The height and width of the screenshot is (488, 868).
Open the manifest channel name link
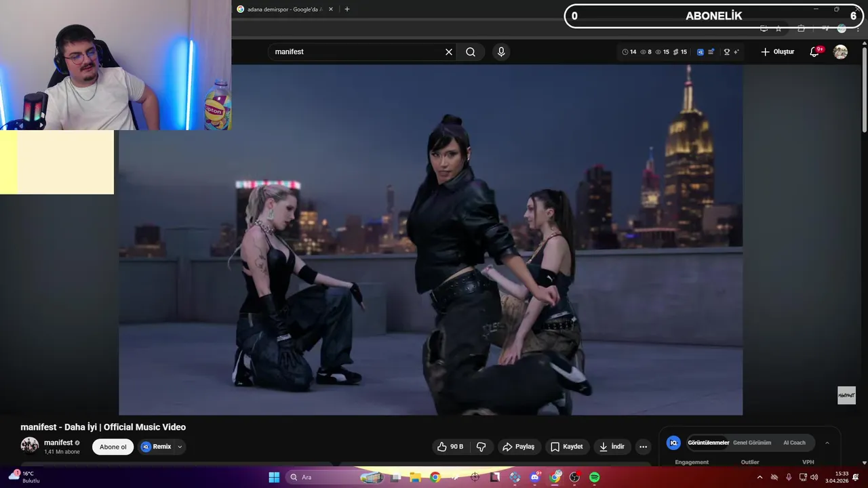coord(58,443)
